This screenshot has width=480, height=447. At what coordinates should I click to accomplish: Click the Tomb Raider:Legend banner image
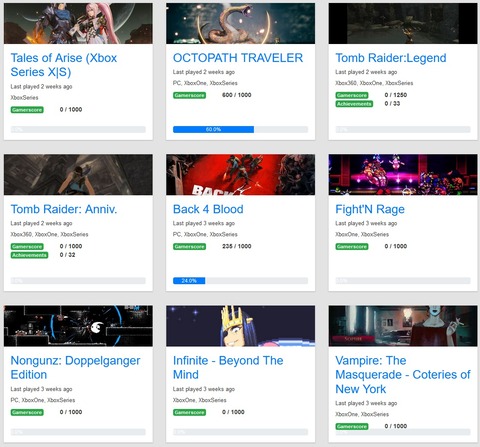point(403,23)
